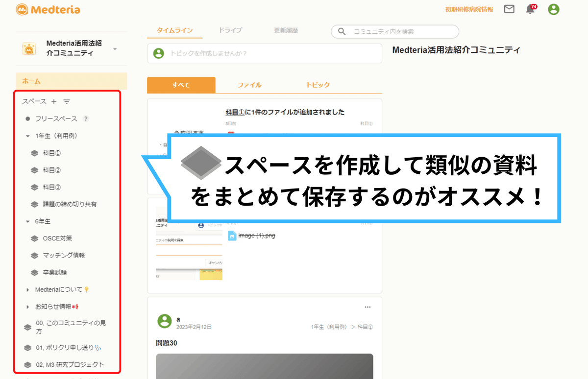This screenshot has height=379, width=588.
Task: Click the layers icon for 卒業試験
Action: tap(34, 272)
